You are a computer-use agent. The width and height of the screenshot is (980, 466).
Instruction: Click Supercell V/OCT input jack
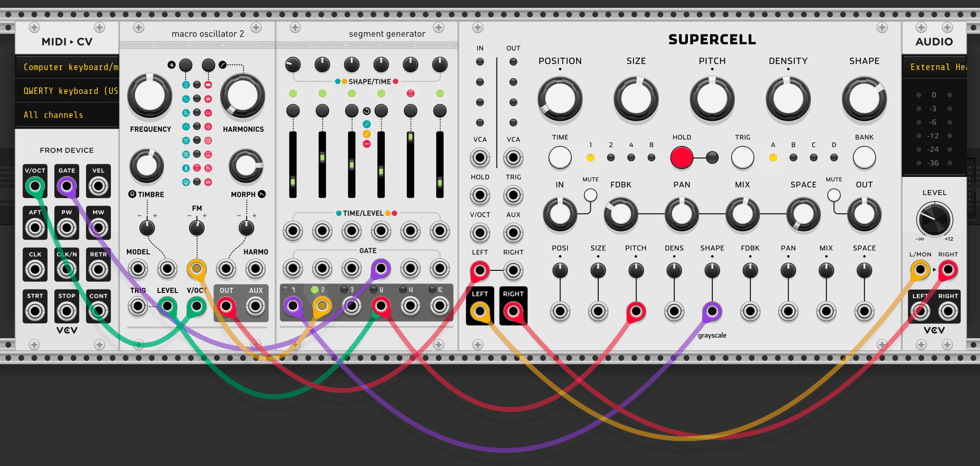pos(480,233)
